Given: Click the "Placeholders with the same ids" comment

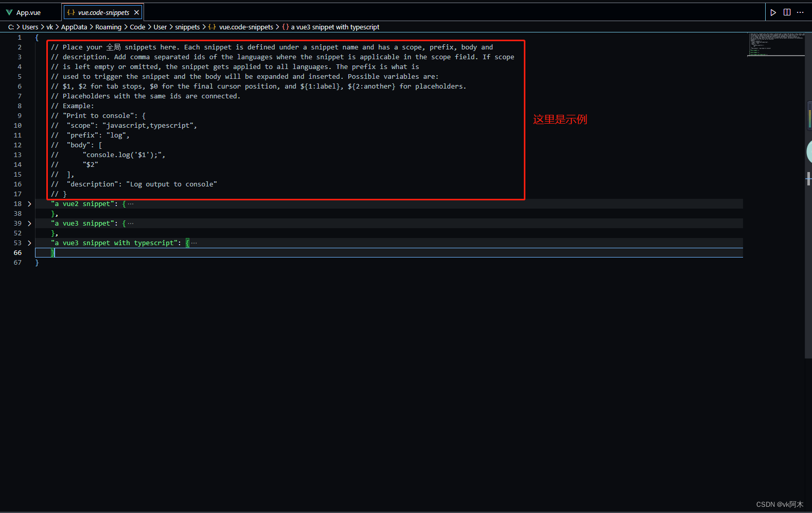Looking at the screenshot, I should (146, 96).
